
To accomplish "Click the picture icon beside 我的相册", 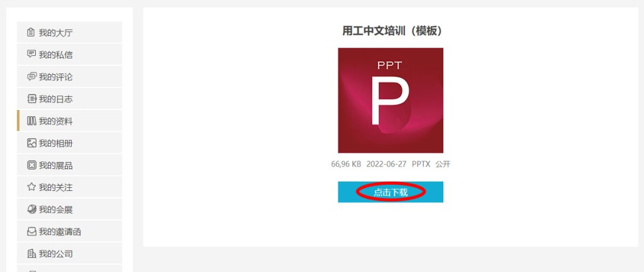I will pyautogui.click(x=31, y=143).
